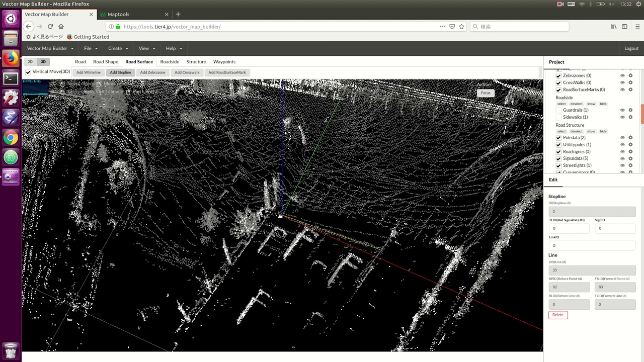
Task: Toggle Vertical Move(3D) checkbox
Action: click(x=28, y=72)
